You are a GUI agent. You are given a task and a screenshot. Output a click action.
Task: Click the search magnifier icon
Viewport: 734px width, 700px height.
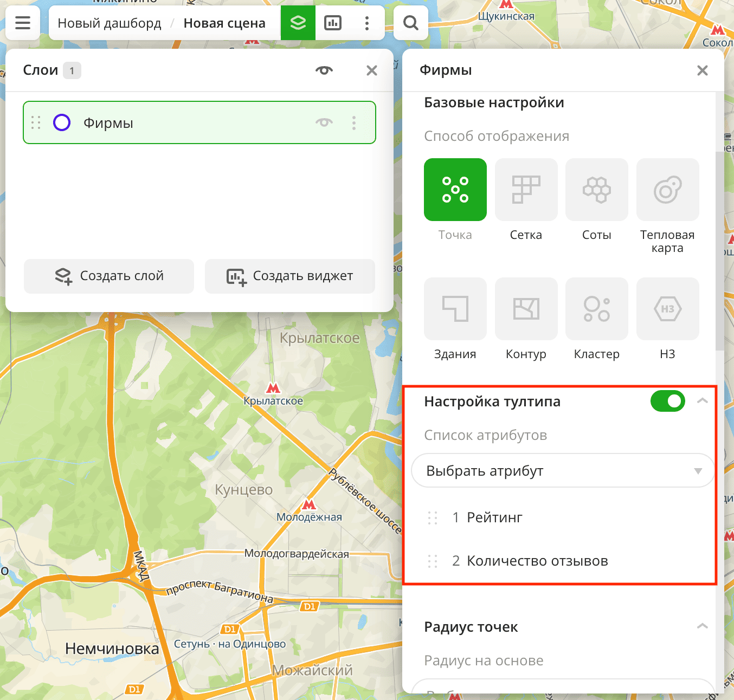coord(411,23)
